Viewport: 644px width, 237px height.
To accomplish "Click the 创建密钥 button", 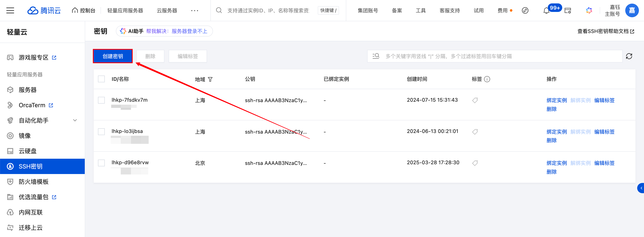I will coord(113,56).
